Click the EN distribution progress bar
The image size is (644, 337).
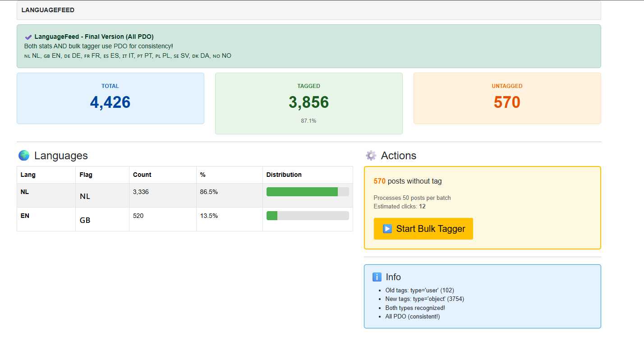pyautogui.click(x=308, y=216)
